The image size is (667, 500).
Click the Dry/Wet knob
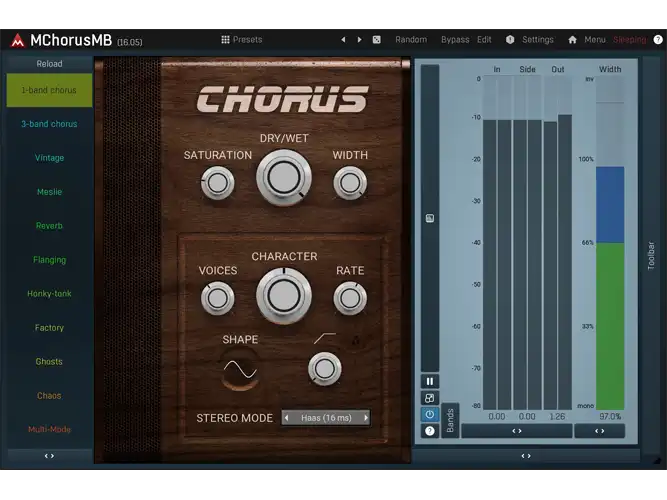(x=284, y=177)
